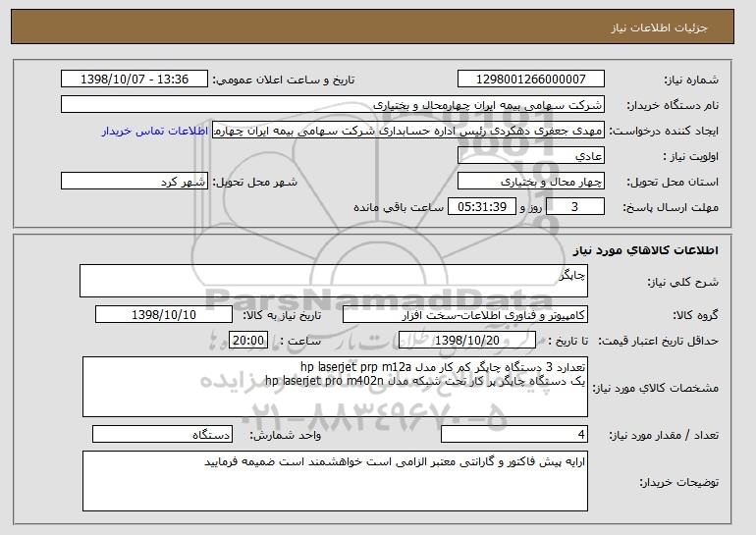The height and width of the screenshot is (535, 756).
Task: Click the need date field 1398/10/10
Action: pyautogui.click(x=164, y=315)
